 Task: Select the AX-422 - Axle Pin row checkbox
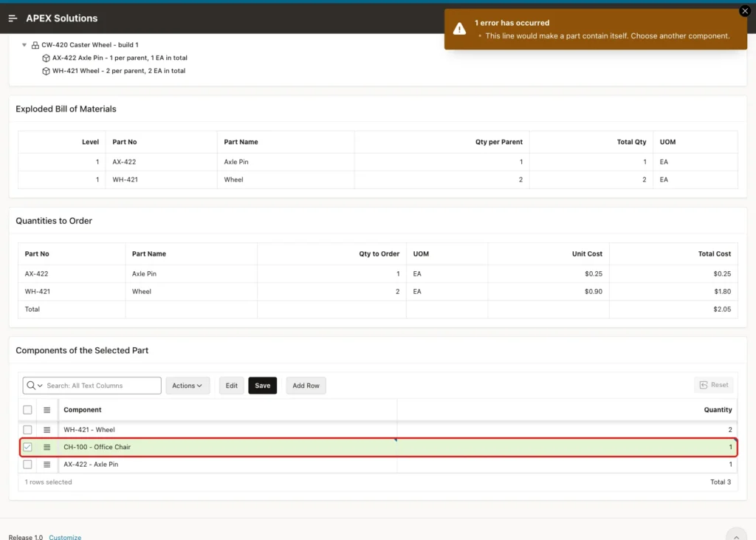tap(27, 464)
